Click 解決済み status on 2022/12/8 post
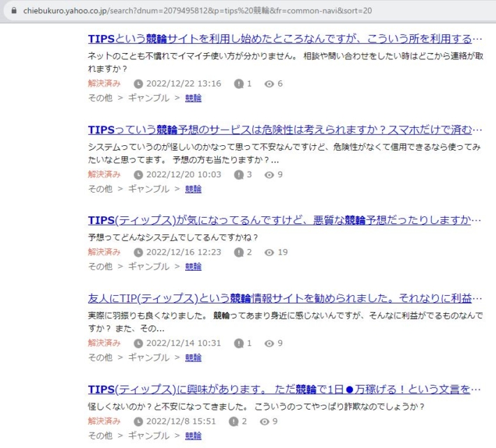The width and height of the screenshot is (496, 448). tap(104, 421)
